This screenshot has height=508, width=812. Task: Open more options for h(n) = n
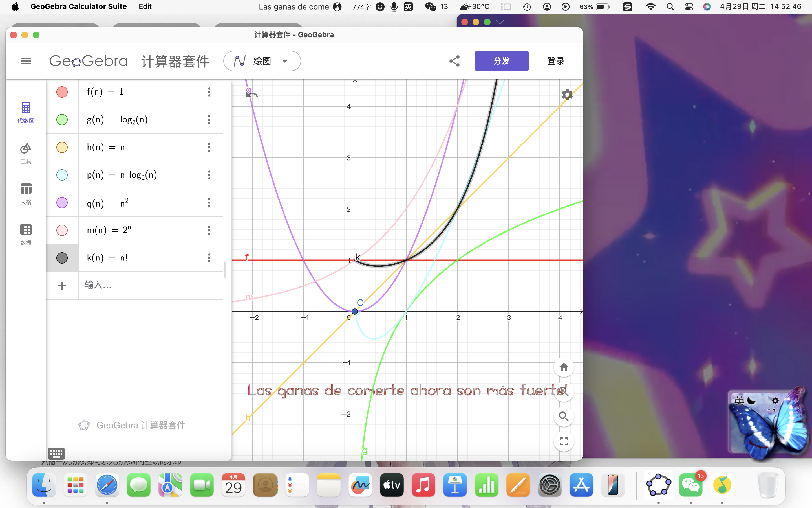209,147
